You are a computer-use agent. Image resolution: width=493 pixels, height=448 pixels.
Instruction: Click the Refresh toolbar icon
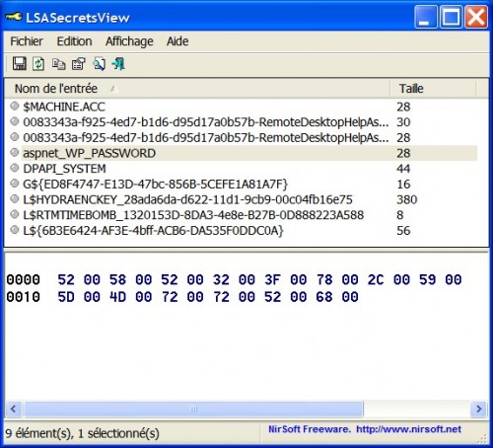38,64
